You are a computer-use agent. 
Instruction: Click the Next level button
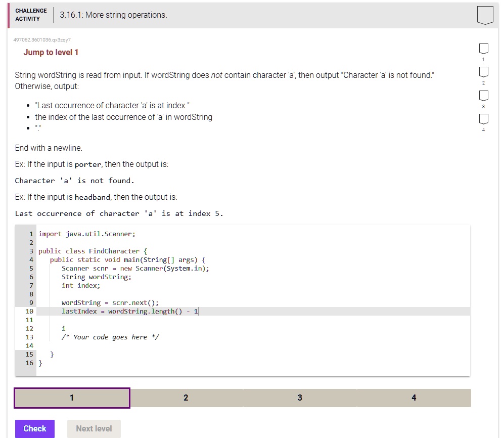point(94,428)
